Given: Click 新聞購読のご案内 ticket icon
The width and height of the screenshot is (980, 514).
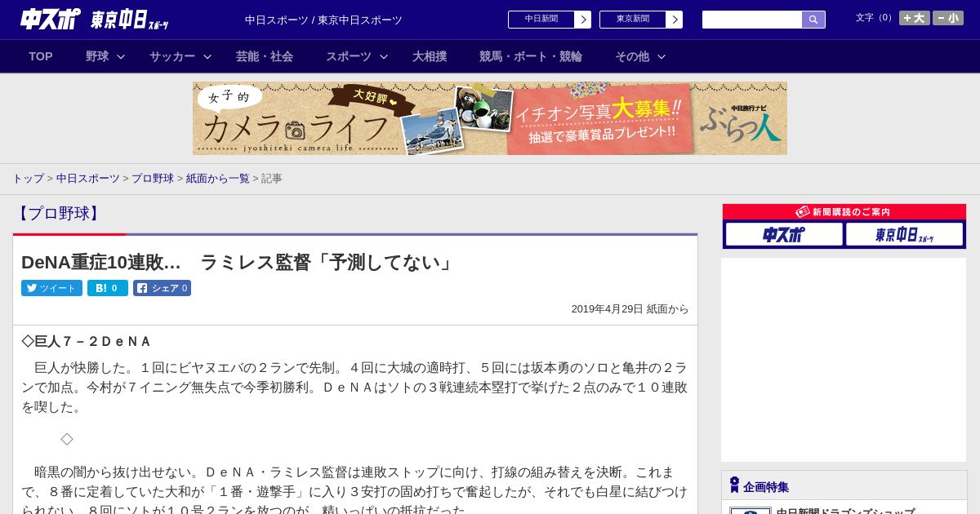Looking at the screenshot, I should point(802,211).
